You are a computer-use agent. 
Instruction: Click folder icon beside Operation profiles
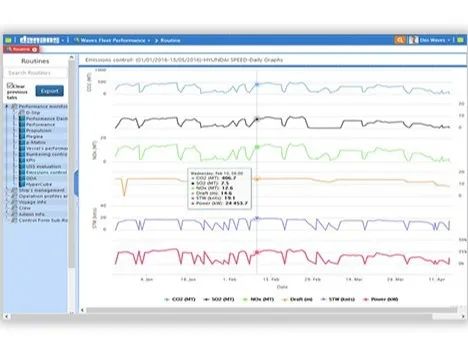[14, 196]
